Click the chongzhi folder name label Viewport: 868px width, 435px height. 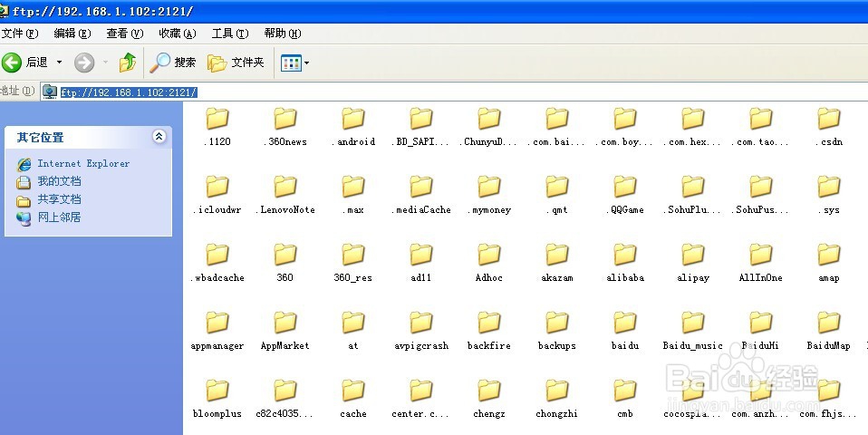(557, 414)
